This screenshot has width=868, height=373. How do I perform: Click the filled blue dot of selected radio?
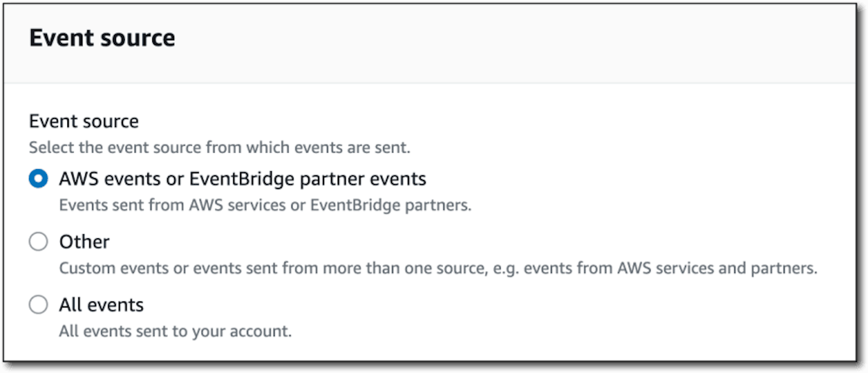pos(38,179)
